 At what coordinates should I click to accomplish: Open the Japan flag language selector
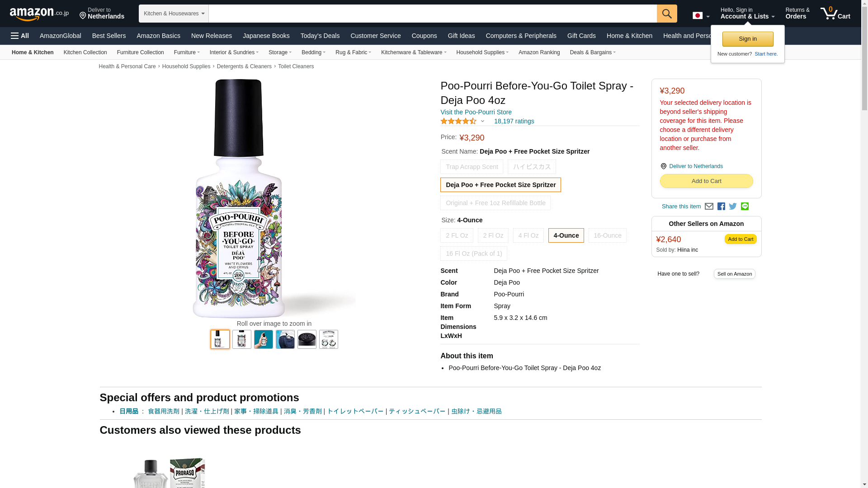[x=701, y=16]
